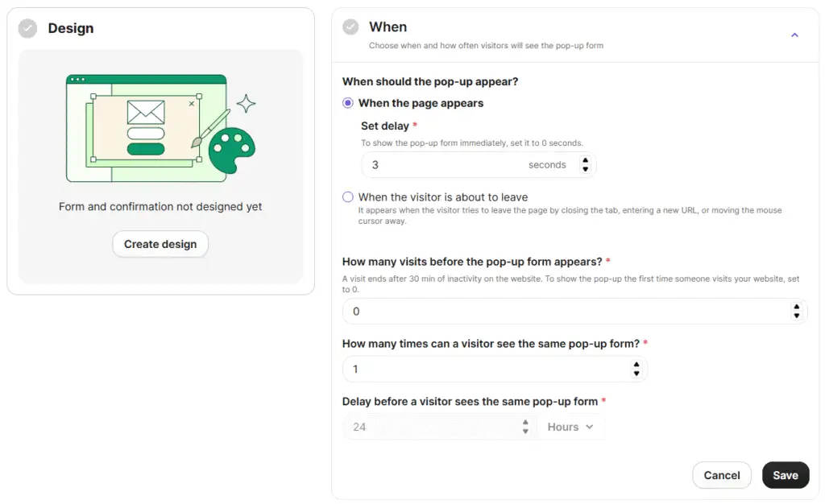825x504 pixels.
Task: Click the Design section checkmark icon
Action: coord(27,27)
